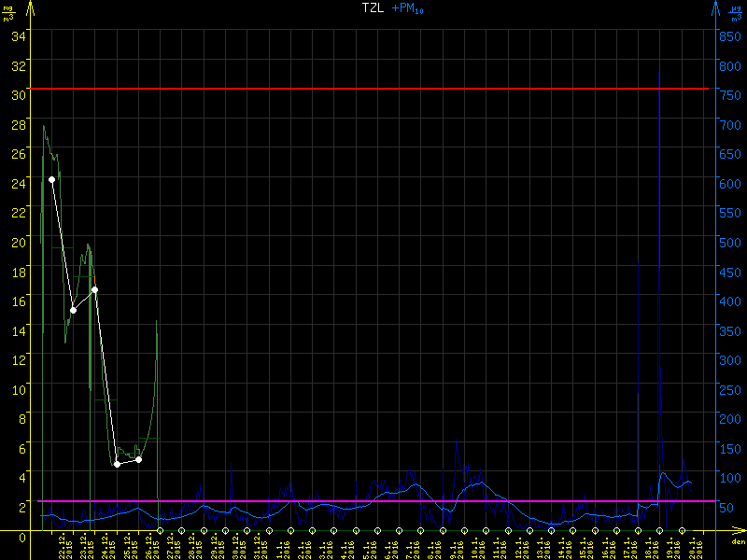Click the TZL series label in title
This screenshot has width=747, height=560.
click(x=373, y=8)
